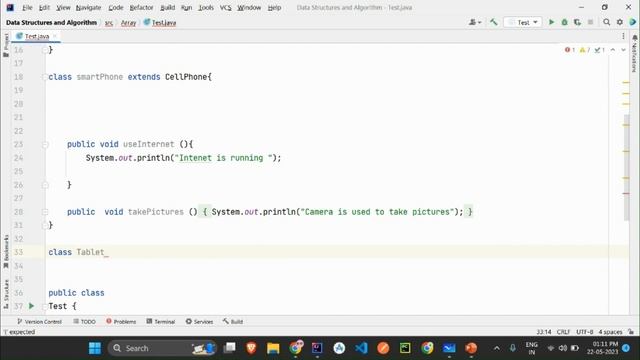Open the Build menu
The image size is (640, 360).
167,8
